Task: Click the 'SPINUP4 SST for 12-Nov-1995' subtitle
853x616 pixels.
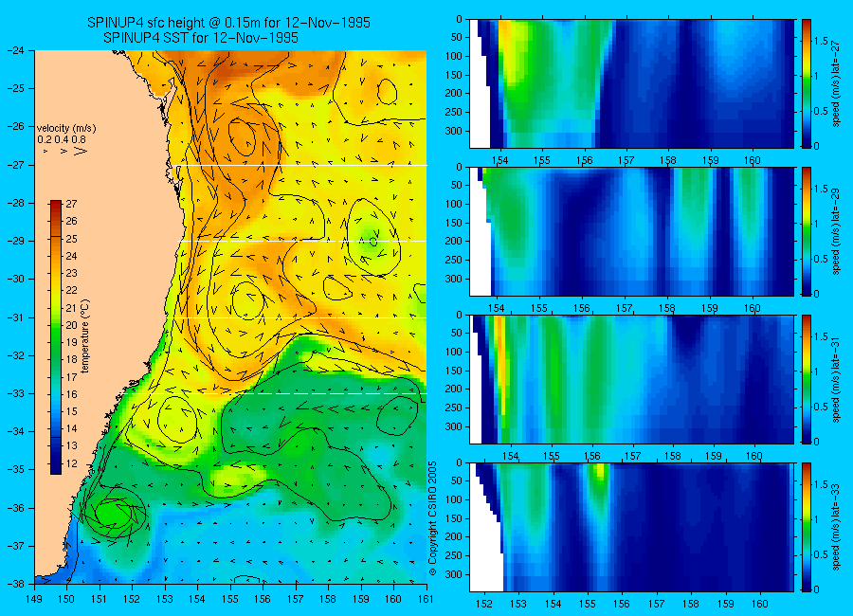Action: point(201,38)
